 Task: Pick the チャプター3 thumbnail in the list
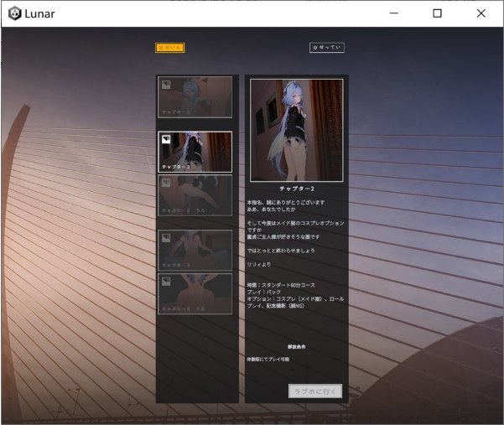[x=195, y=251]
